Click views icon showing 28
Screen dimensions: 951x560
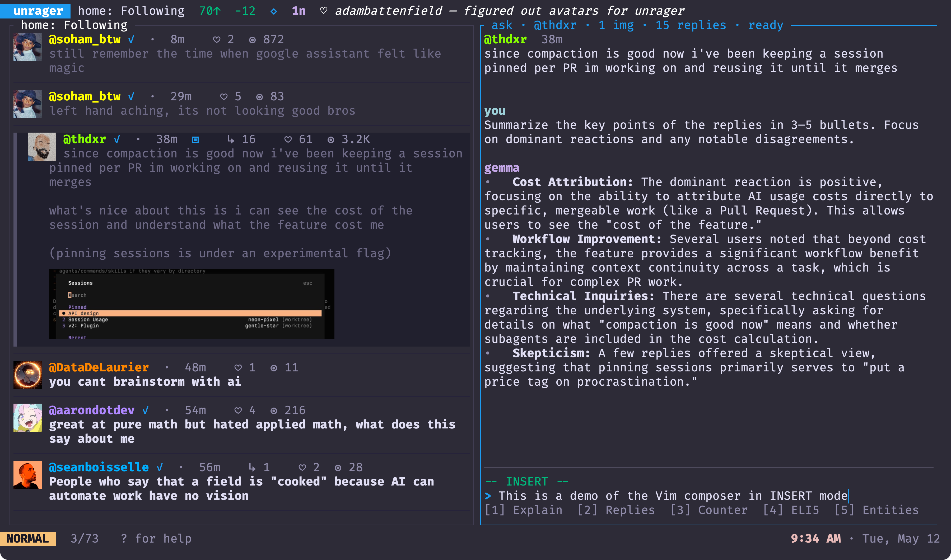(x=338, y=468)
